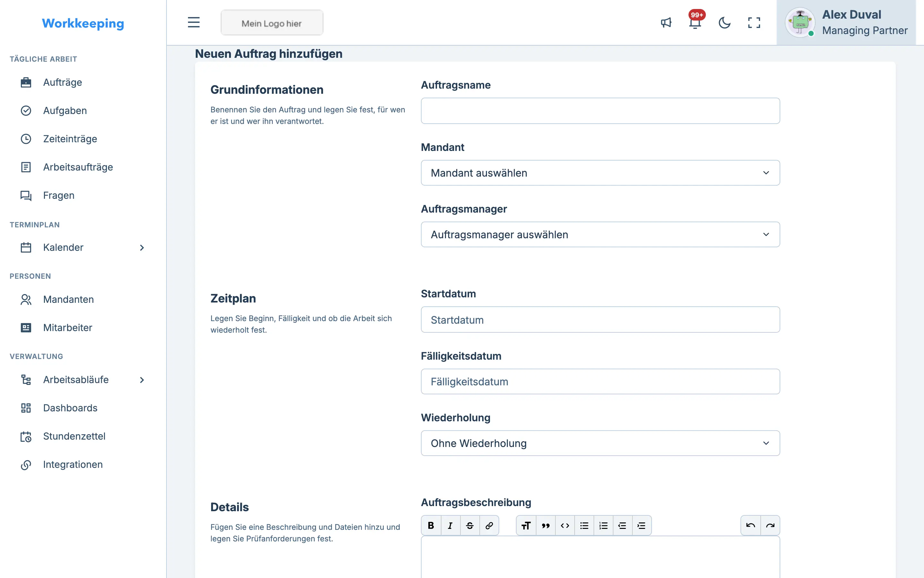
Task: Open the Auftragsmanager auswählen dropdown
Action: (x=600, y=234)
